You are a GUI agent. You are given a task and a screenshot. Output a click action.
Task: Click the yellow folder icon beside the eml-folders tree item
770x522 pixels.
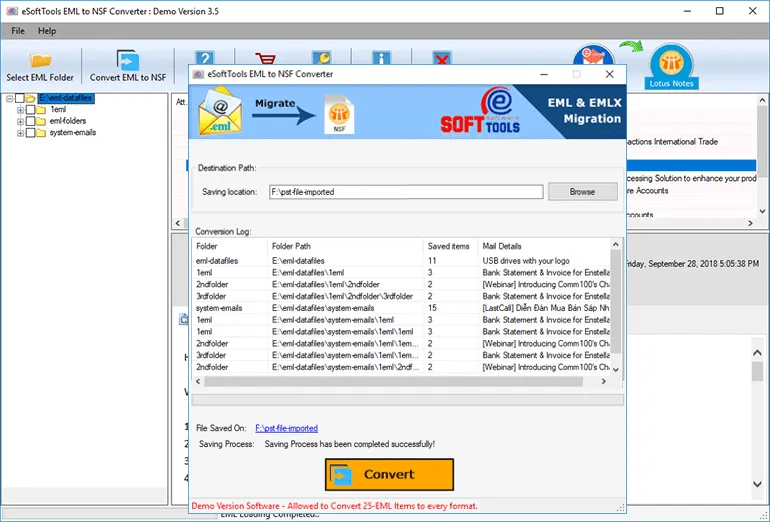[x=41, y=121]
